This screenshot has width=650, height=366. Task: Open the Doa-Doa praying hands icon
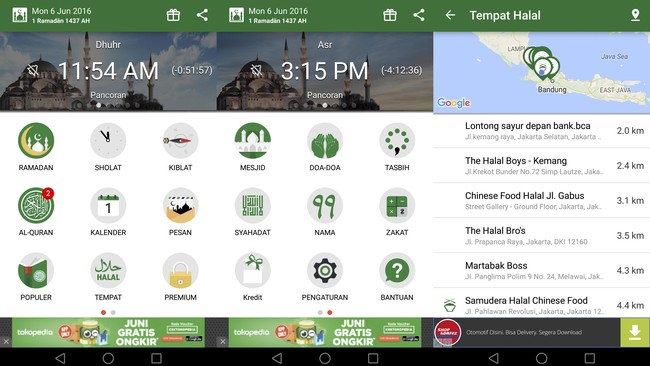325,141
